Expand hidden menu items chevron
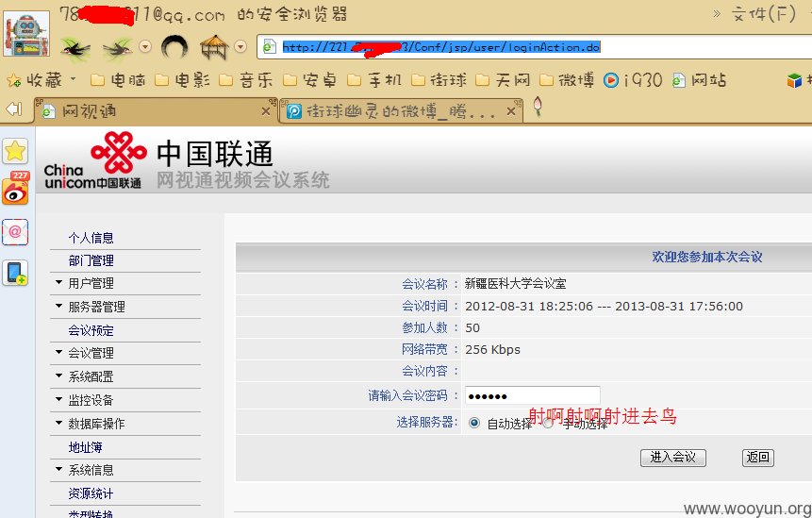This screenshot has height=518, width=812. pos(717,13)
